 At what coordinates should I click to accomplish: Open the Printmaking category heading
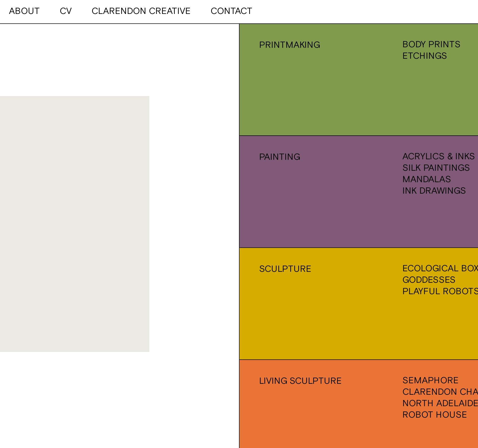pos(290,45)
